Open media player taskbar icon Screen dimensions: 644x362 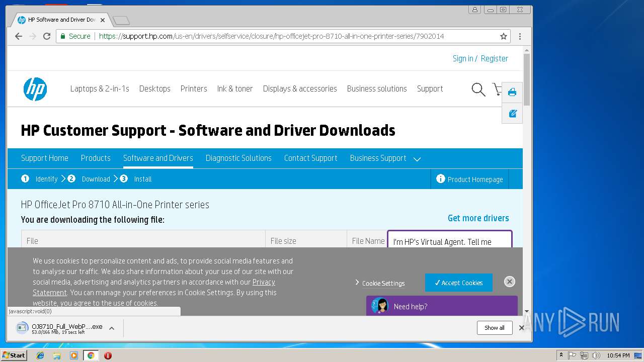[x=74, y=355]
